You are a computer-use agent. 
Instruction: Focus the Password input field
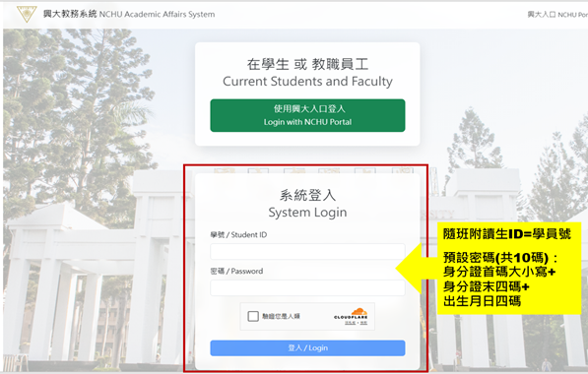tap(307, 287)
